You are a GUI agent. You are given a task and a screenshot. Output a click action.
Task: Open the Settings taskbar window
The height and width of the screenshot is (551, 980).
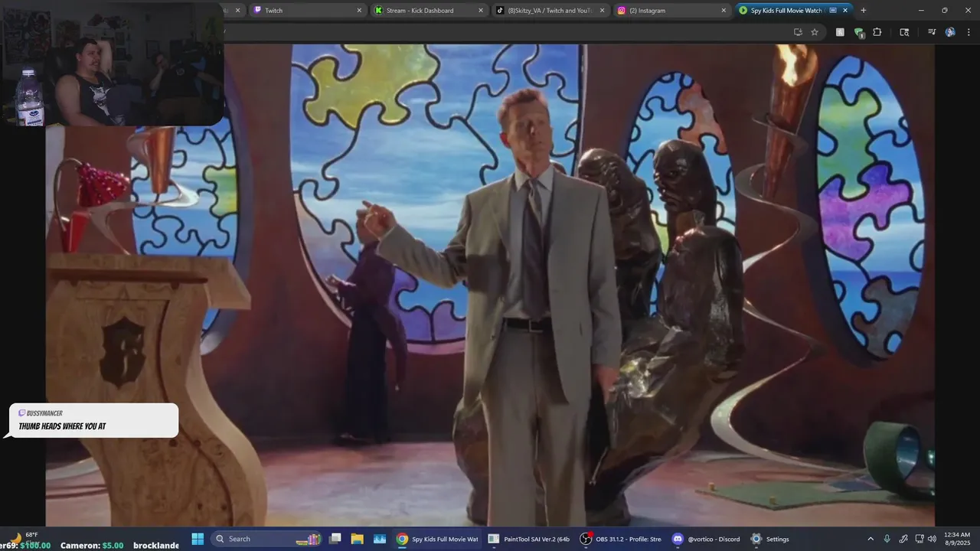point(770,539)
